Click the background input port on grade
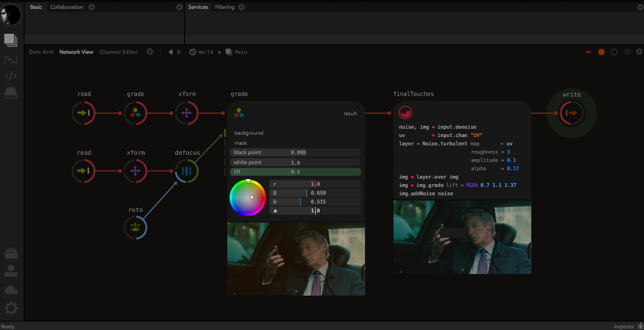The height and width of the screenshot is (330, 644). [x=225, y=133]
